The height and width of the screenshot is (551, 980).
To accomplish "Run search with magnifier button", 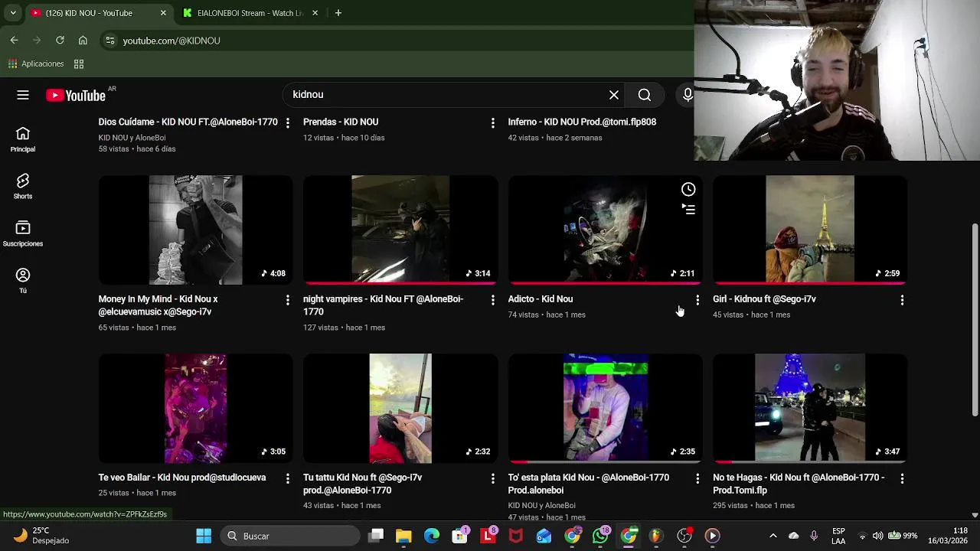I will pos(645,95).
